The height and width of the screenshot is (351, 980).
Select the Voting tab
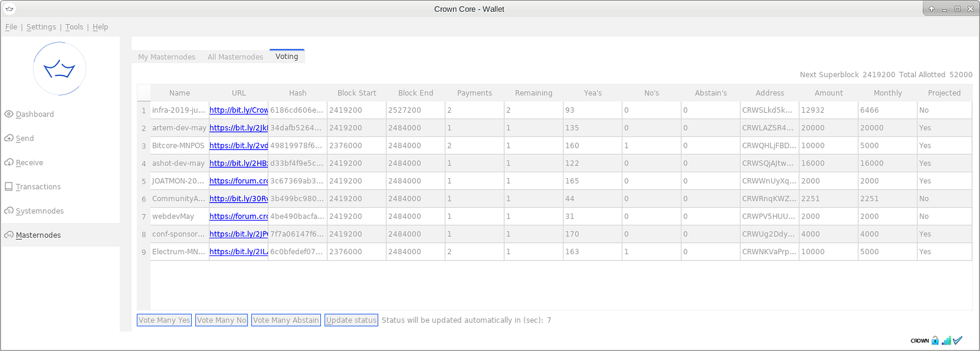click(287, 56)
